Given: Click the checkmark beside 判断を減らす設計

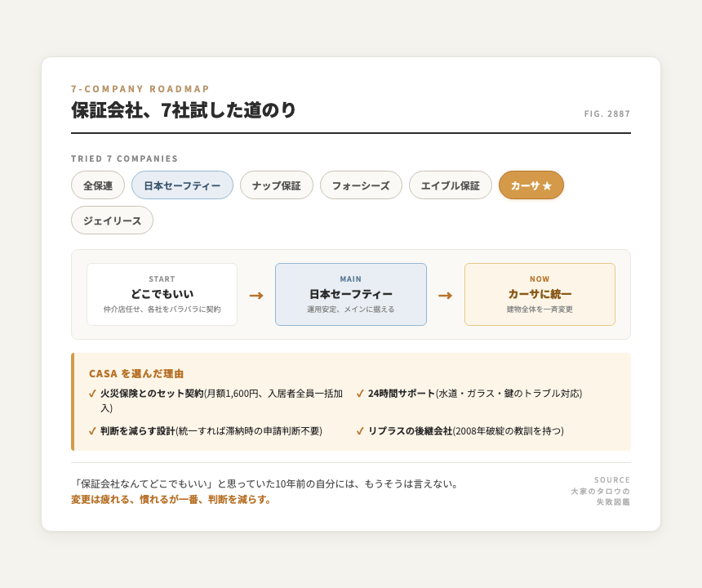Looking at the screenshot, I should pyautogui.click(x=92, y=431).
